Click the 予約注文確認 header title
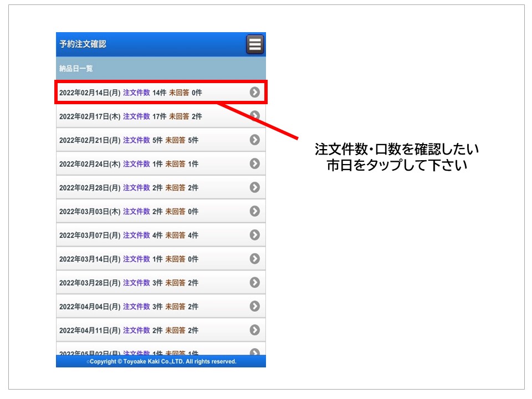 pyautogui.click(x=83, y=44)
